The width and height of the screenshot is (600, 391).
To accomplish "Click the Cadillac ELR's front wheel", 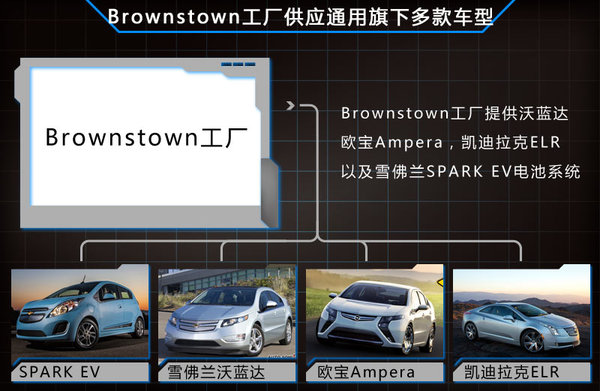I will coord(533,340).
